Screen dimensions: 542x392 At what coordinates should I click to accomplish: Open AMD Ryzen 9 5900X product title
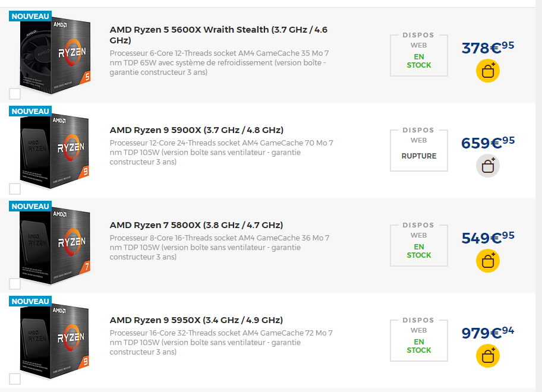(196, 130)
